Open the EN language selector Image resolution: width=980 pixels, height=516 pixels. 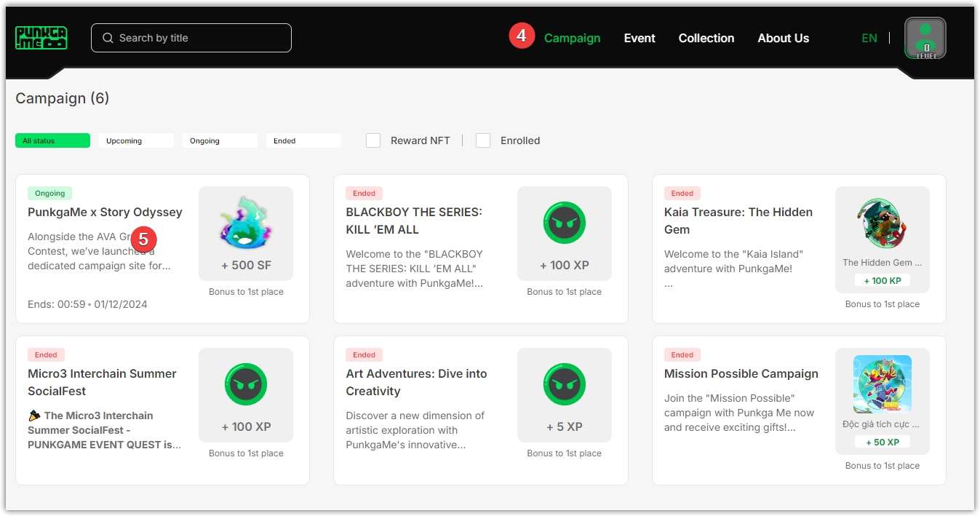[x=869, y=38]
